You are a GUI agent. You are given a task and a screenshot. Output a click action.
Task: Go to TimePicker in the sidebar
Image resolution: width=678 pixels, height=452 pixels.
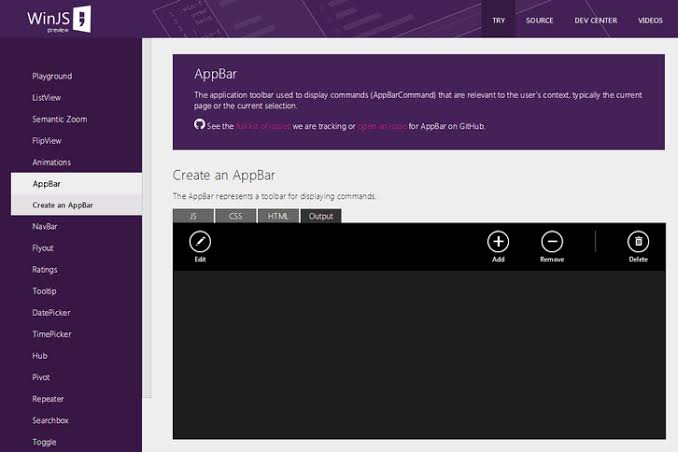tap(51, 334)
